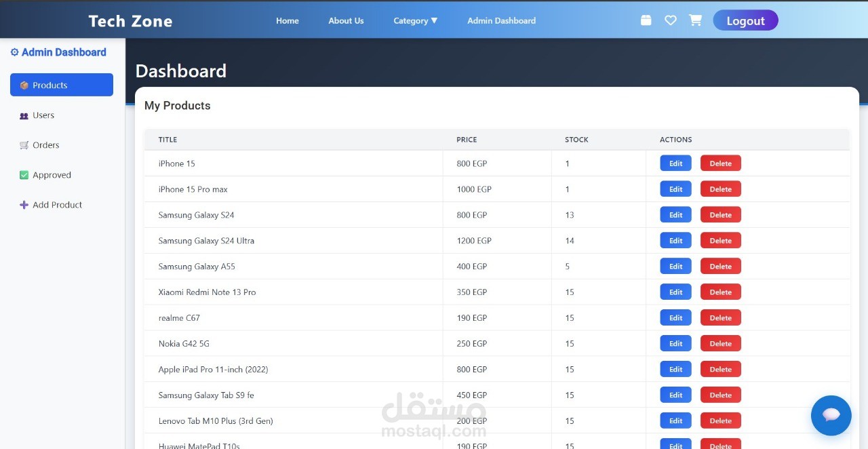Select Products in the sidebar
This screenshot has height=449, width=868.
[62, 85]
